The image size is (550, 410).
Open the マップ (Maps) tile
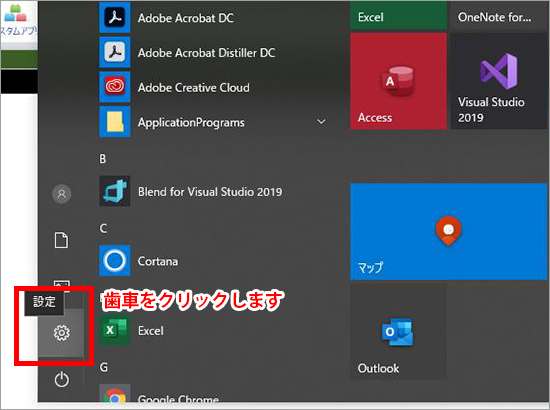pyautogui.click(x=449, y=231)
